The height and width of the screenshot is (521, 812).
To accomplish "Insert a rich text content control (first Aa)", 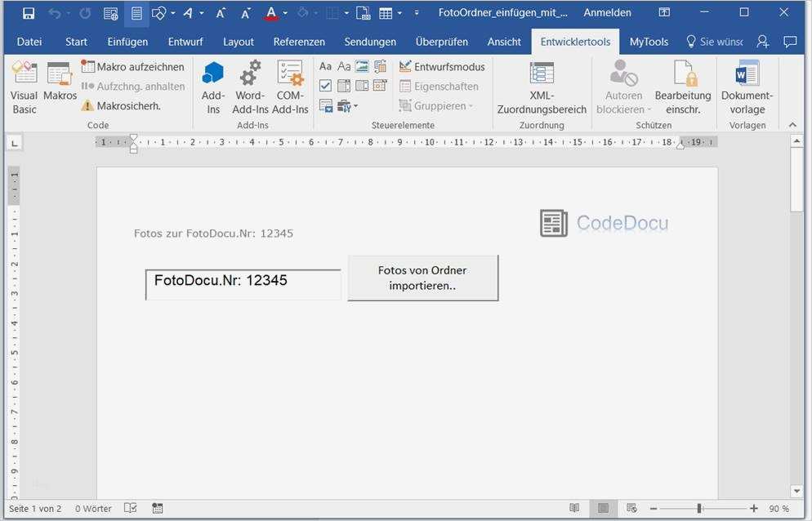I will [x=325, y=66].
